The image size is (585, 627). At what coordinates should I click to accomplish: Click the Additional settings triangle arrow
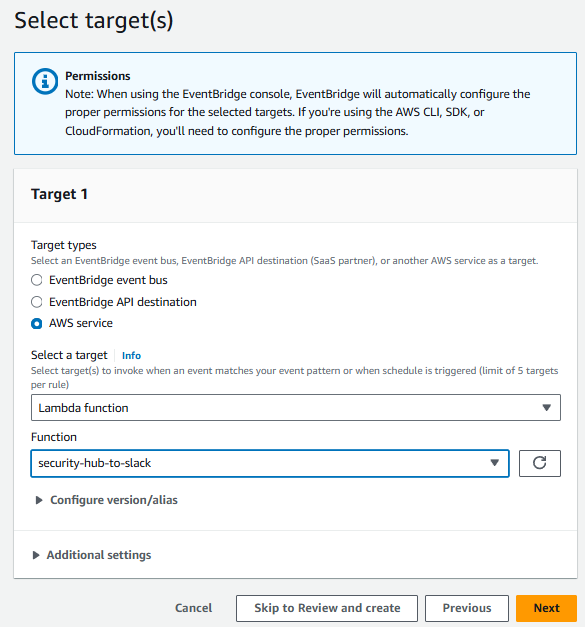click(x=36, y=555)
